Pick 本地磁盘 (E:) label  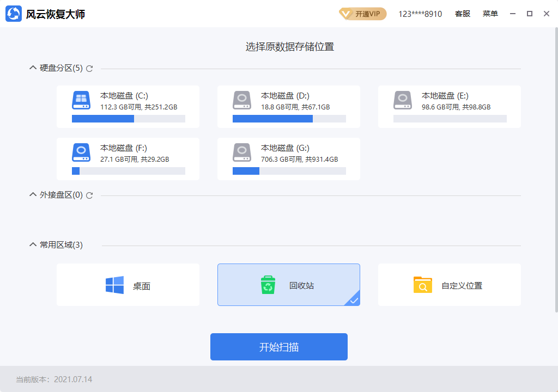click(445, 96)
